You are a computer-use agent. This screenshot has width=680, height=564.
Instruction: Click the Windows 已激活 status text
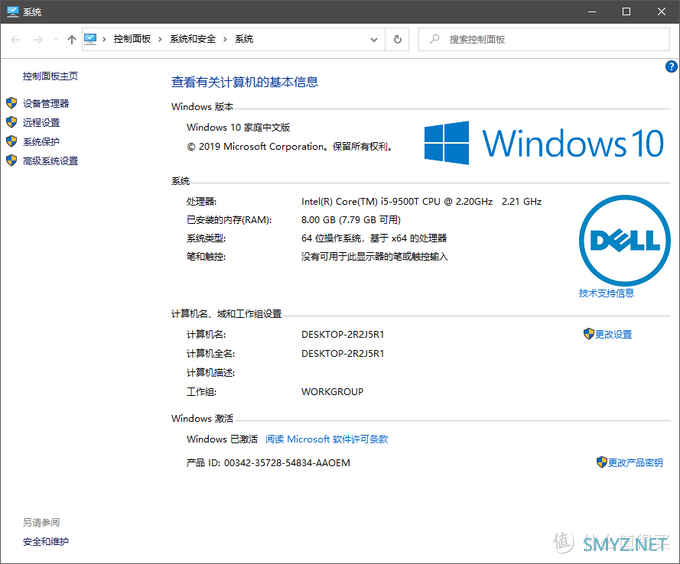(x=222, y=439)
